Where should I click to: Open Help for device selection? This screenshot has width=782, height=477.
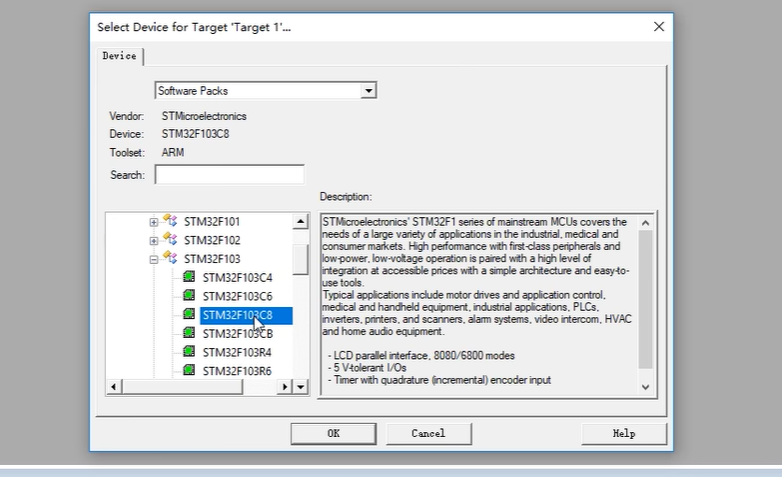624,434
